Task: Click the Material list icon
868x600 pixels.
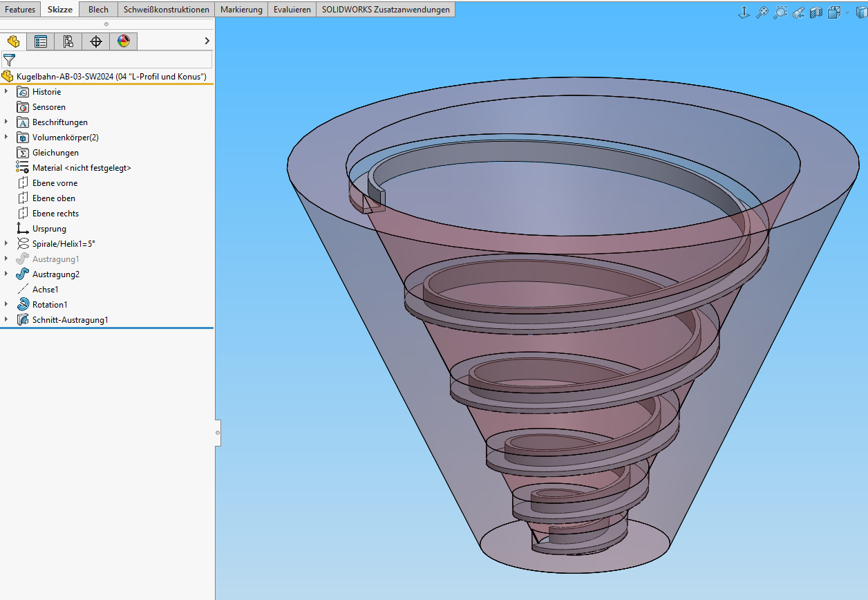Action: pos(22,168)
